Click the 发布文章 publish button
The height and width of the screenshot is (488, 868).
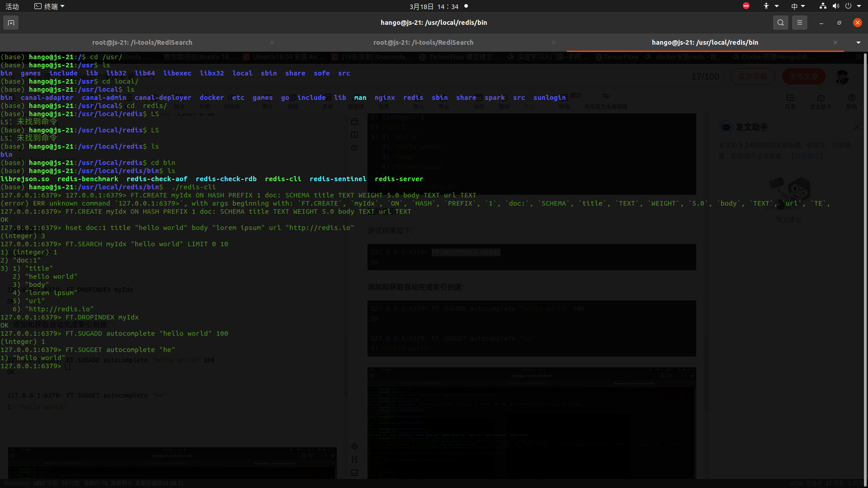(803, 76)
